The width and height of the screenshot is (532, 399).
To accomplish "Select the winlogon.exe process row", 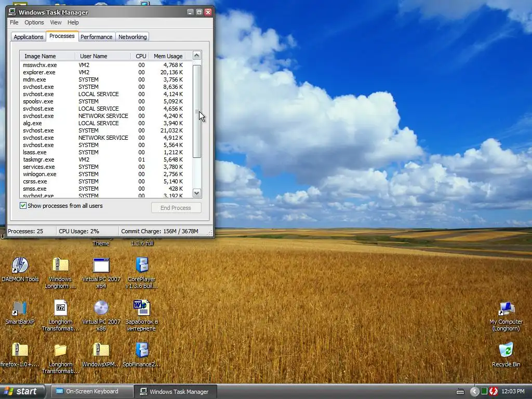I will coord(106,174).
